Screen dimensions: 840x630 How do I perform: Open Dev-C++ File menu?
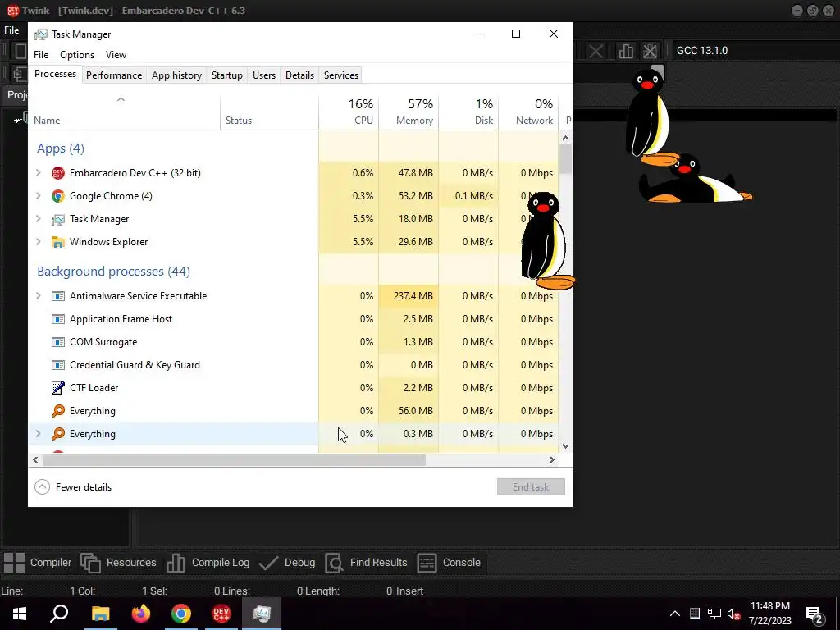tap(11, 30)
